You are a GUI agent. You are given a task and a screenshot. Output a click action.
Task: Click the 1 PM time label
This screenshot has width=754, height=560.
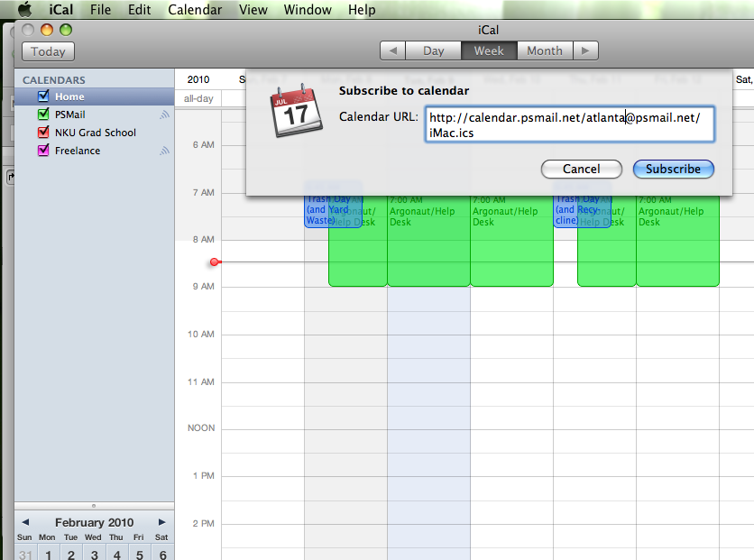pyautogui.click(x=204, y=475)
